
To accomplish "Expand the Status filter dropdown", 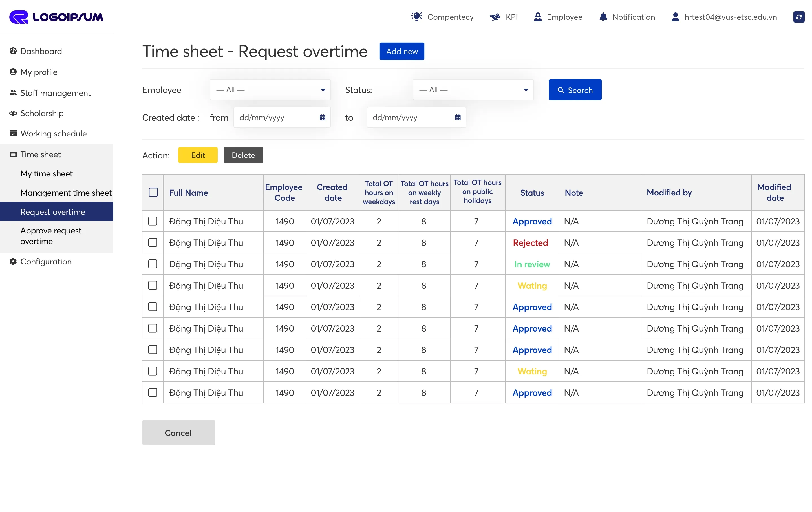I will pos(473,90).
